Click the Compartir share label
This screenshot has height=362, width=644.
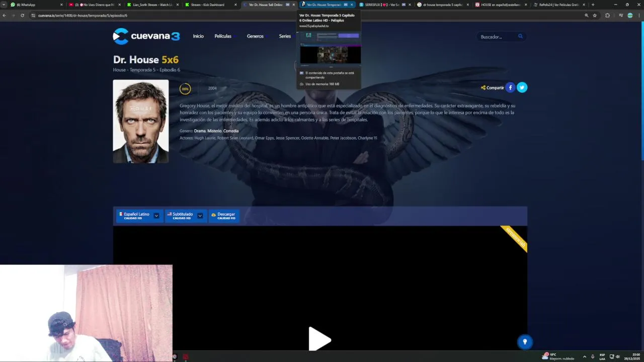(492, 87)
